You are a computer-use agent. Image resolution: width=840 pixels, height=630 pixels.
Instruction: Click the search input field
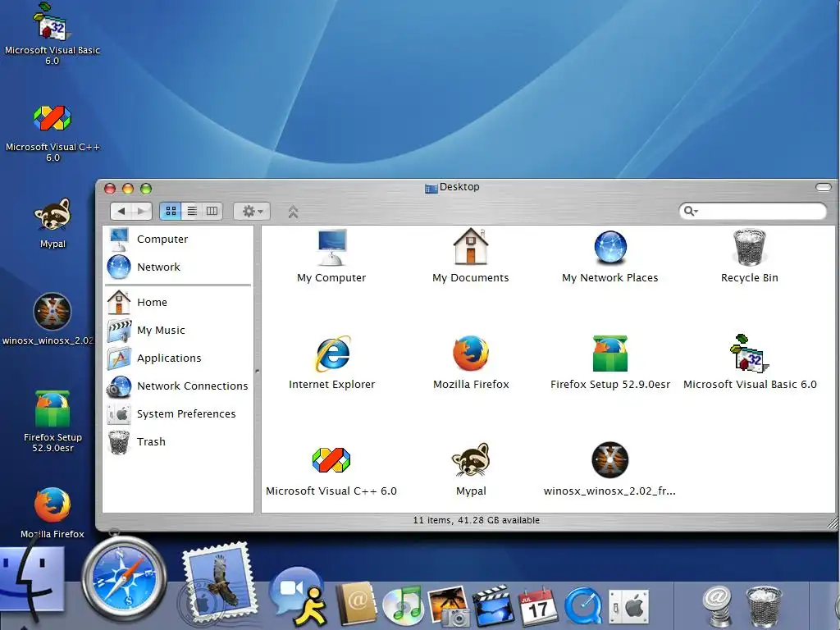click(753, 211)
